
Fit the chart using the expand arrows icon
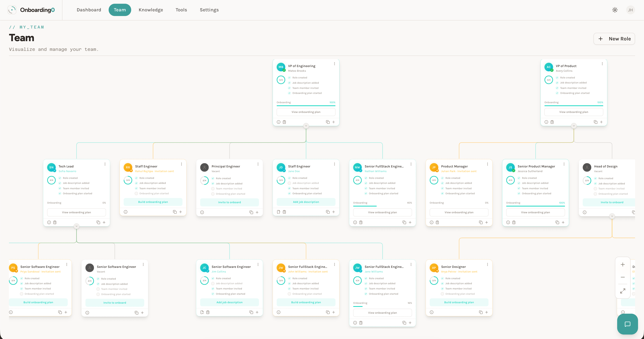tap(623, 291)
